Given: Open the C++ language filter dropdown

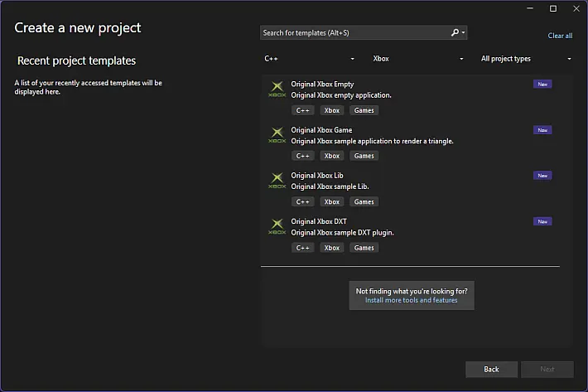Looking at the screenshot, I should 309,59.
